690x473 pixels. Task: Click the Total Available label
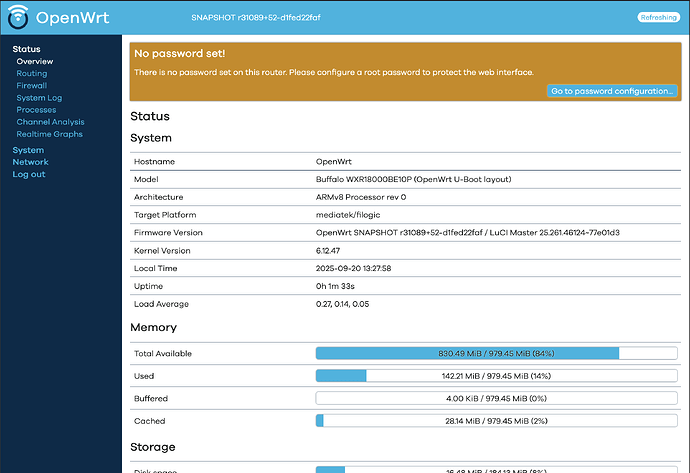pos(163,353)
